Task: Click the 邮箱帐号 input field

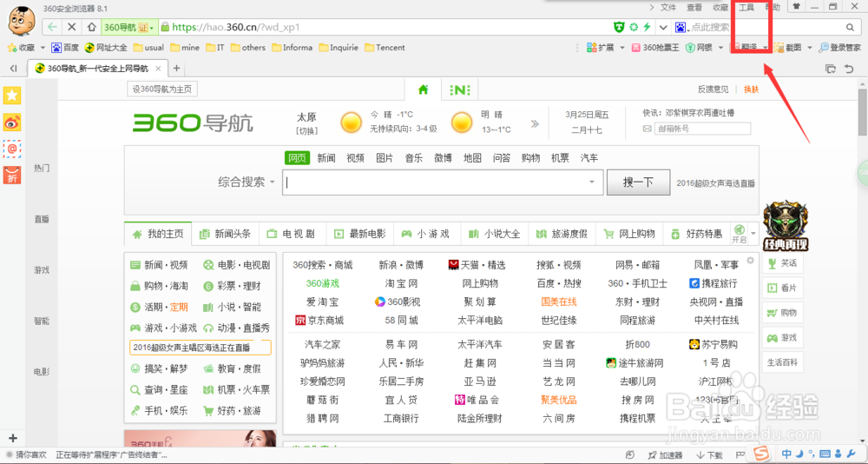Action: [x=702, y=129]
